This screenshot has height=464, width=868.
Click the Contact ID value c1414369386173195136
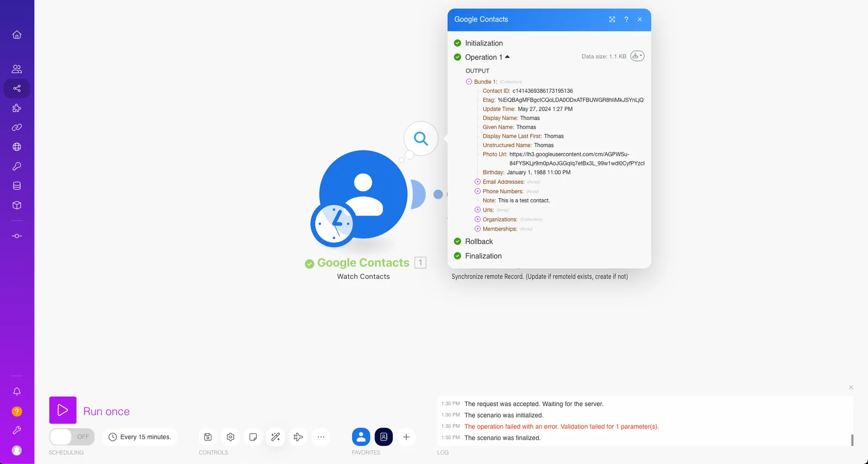(x=542, y=91)
